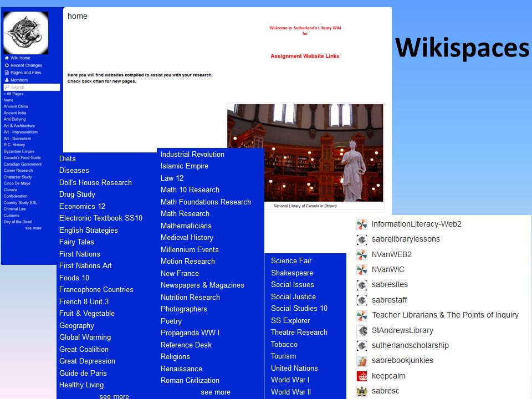532x399 pixels.
Task: Click the red crown keepcalm icon
Action: 362,376
